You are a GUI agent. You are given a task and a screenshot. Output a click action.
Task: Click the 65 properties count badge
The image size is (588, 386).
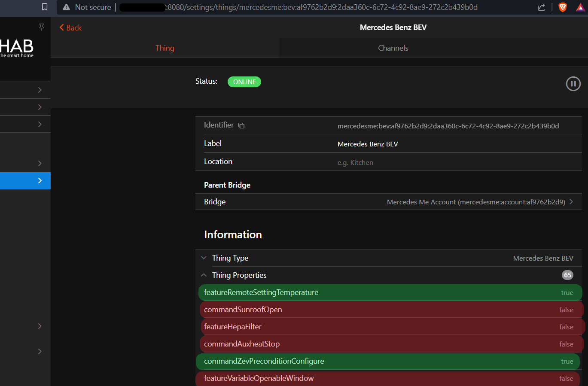click(x=567, y=275)
